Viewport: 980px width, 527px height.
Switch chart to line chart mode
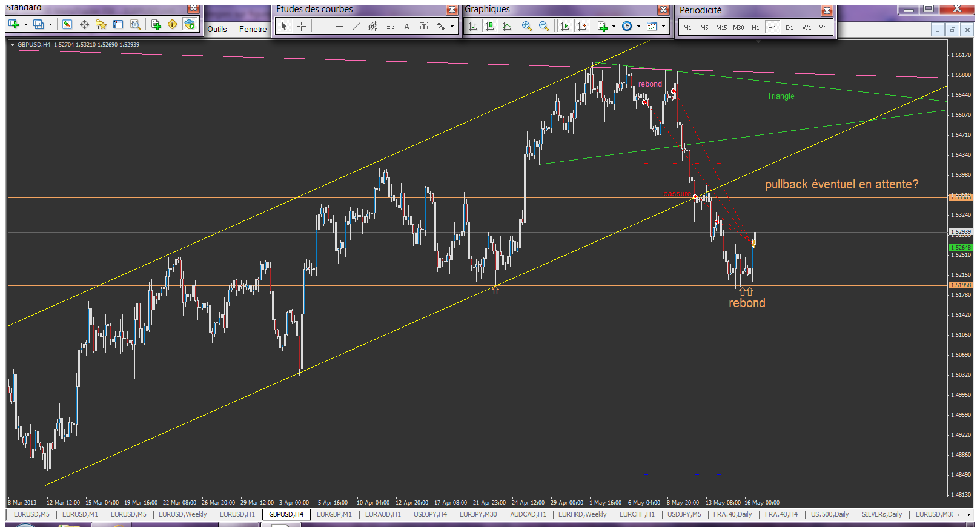coord(507,26)
